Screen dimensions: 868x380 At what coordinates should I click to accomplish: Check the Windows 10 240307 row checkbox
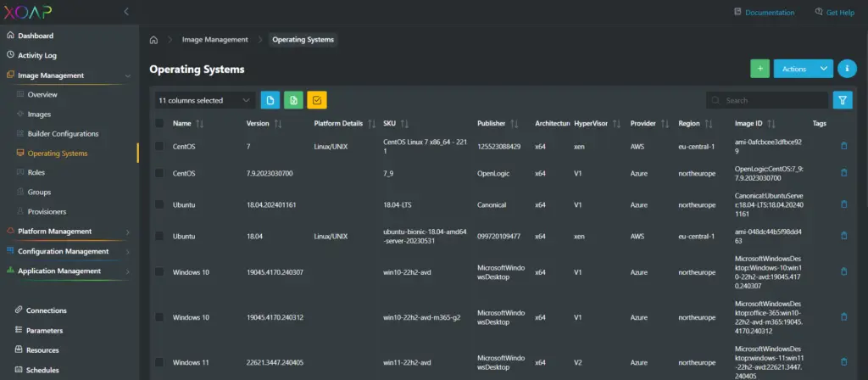tap(159, 272)
